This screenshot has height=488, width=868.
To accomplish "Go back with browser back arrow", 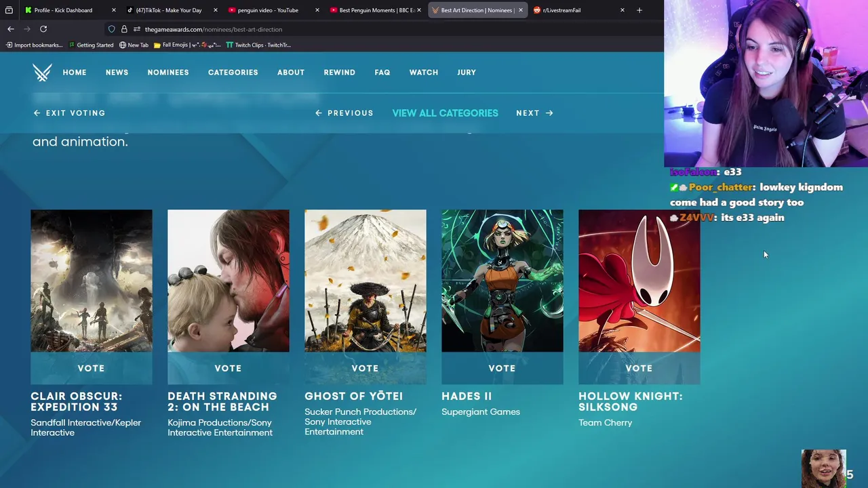I will click(11, 29).
